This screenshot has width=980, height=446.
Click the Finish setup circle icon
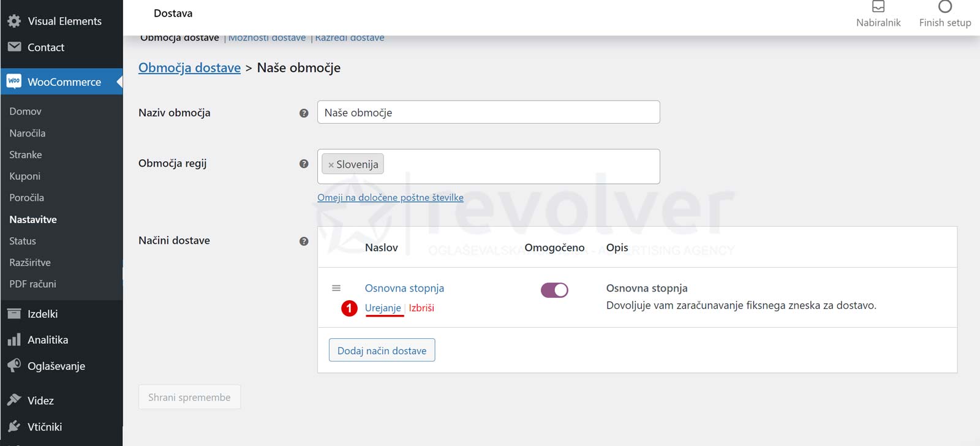point(944,7)
